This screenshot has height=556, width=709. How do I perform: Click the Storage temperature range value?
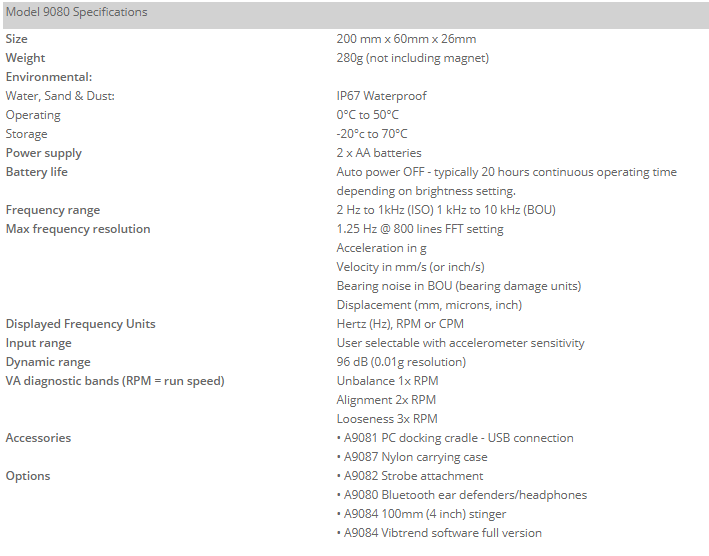pyautogui.click(x=372, y=134)
